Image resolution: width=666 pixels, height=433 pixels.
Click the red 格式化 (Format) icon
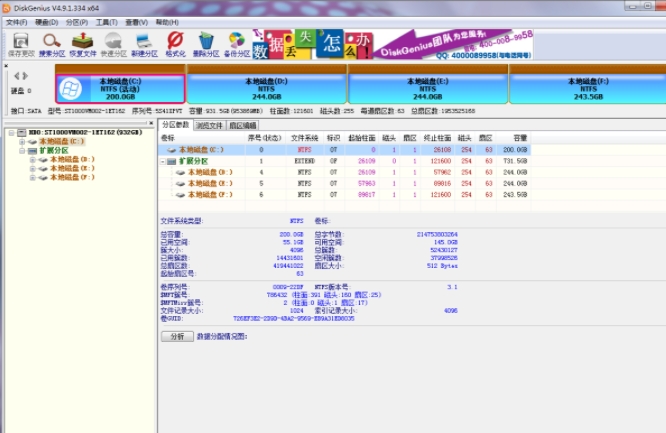click(175, 43)
